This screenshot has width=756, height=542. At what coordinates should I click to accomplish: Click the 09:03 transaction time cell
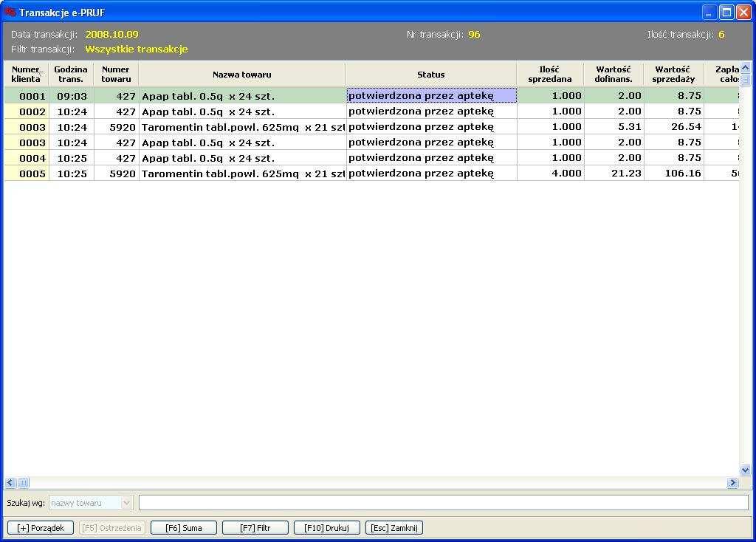(72, 96)
